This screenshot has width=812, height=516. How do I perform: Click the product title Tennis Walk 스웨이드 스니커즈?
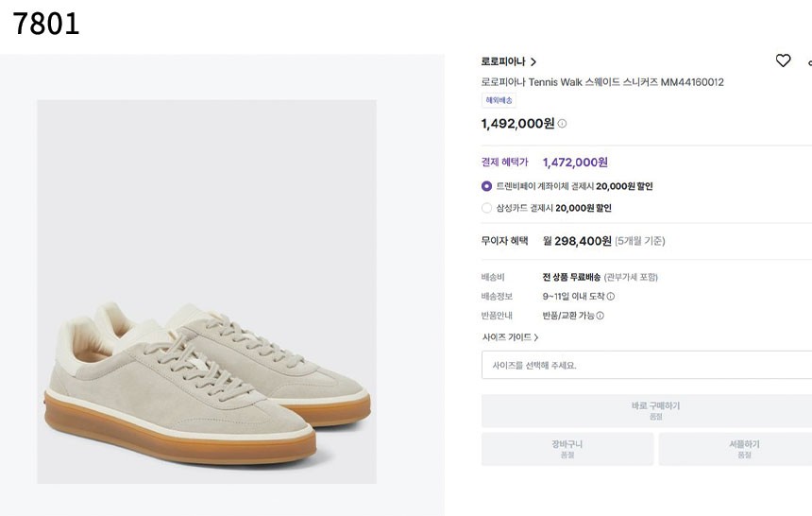tap(602, 82)
